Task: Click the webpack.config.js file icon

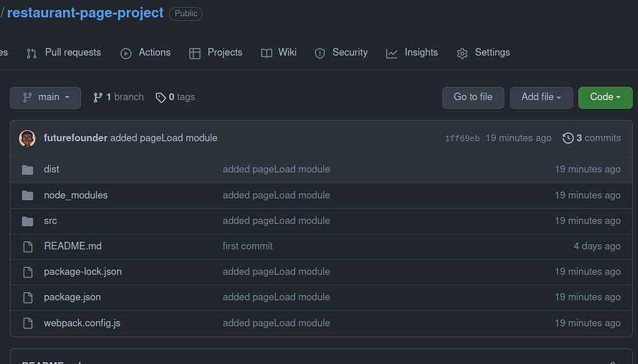Action: (27, 323)
